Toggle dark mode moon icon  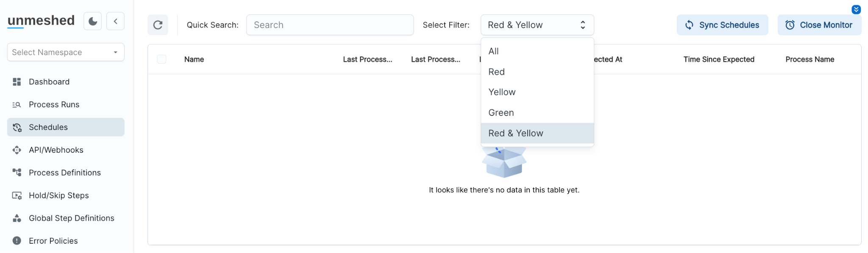pos(93,21)
